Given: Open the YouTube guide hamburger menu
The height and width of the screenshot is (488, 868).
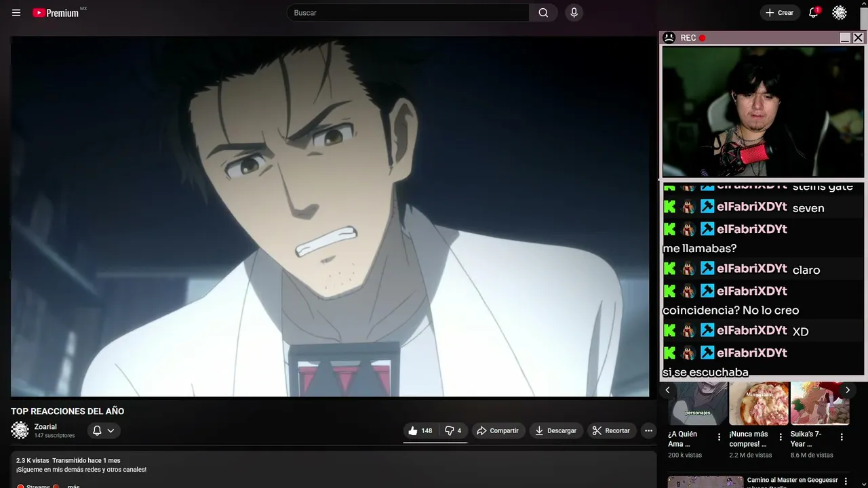Looking at the screenshot, I should 16,13.
